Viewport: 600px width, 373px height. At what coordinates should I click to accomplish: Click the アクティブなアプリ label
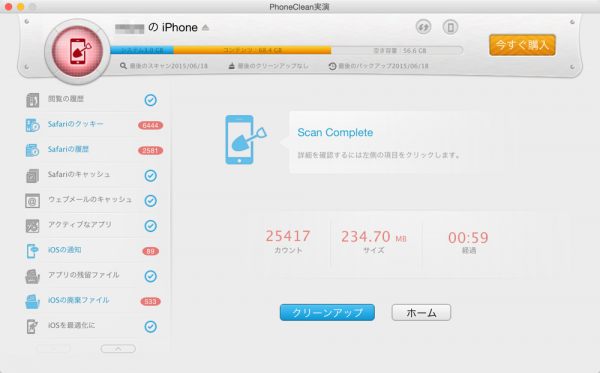[80, 225]
